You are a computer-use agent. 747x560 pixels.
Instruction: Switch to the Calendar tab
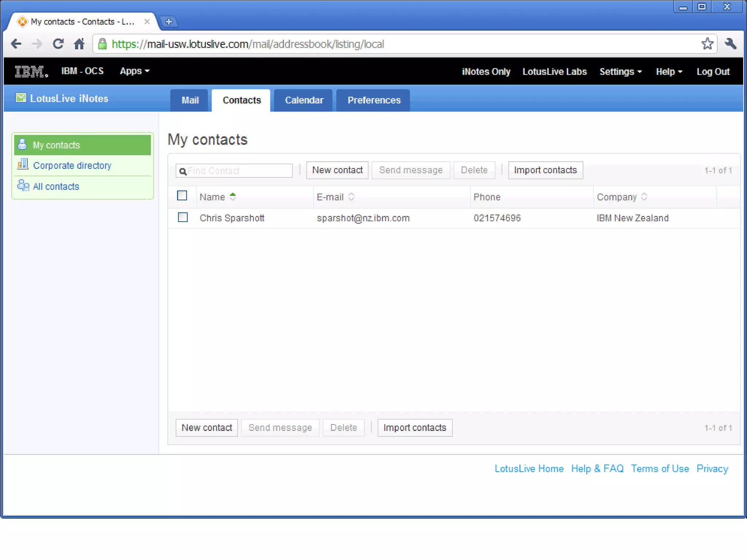coord(304,100)
